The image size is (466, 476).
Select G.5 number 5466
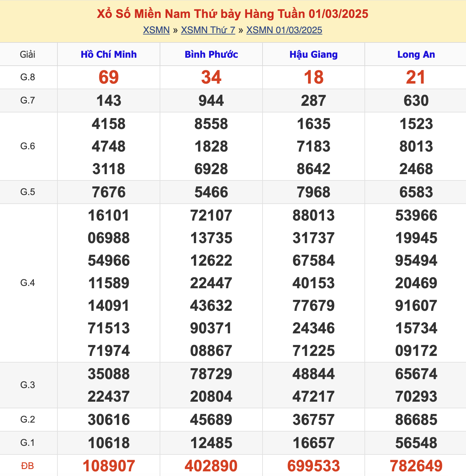point(211,192)
